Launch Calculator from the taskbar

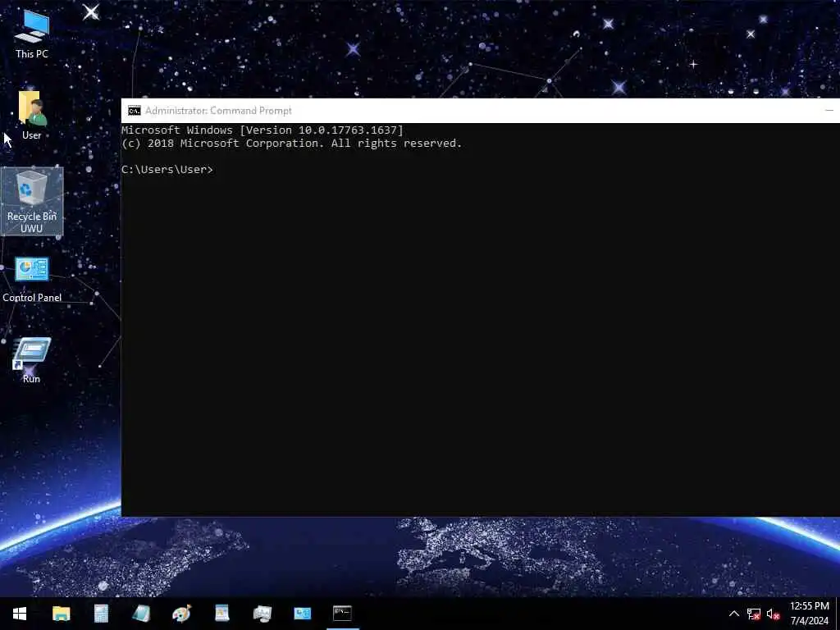(101, 614)
